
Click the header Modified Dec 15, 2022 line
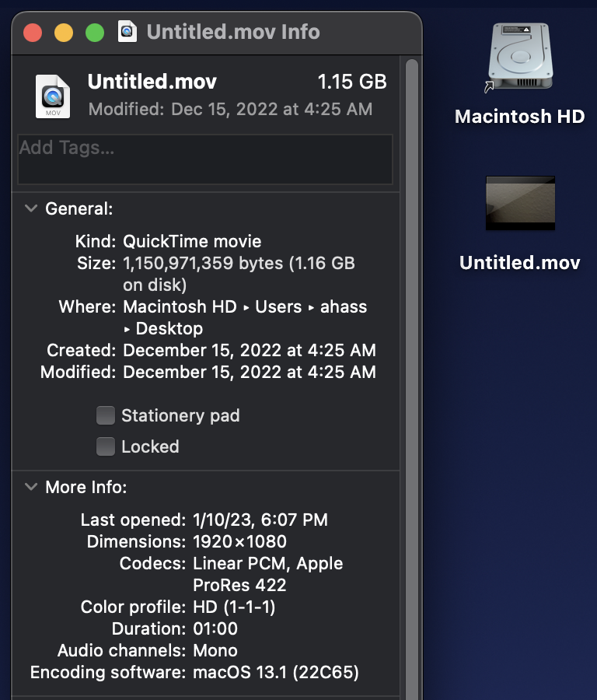coord(230,110)
